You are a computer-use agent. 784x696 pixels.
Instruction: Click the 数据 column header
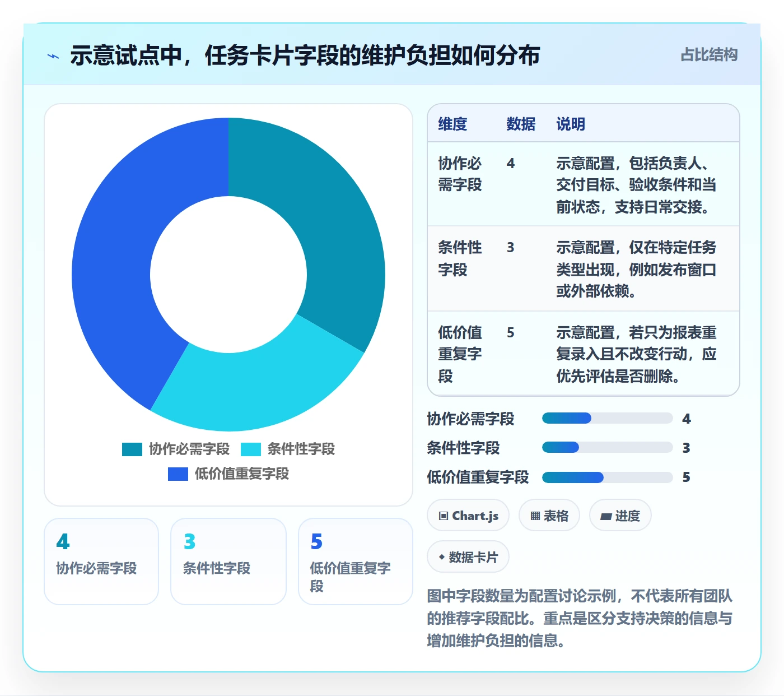(521, 124)
